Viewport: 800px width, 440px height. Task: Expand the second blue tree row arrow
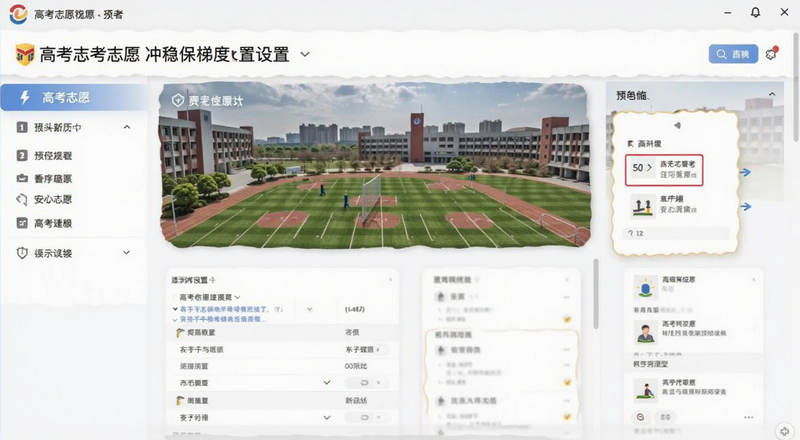tap(175, 320)
